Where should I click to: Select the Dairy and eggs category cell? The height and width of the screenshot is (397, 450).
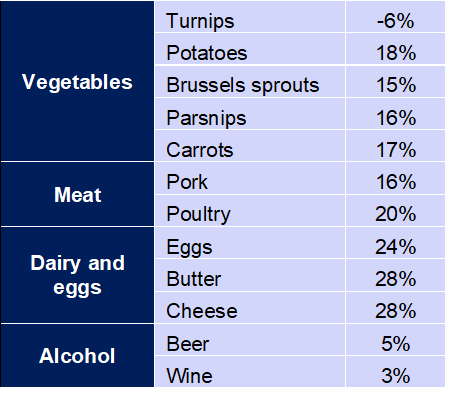point(77,275)
